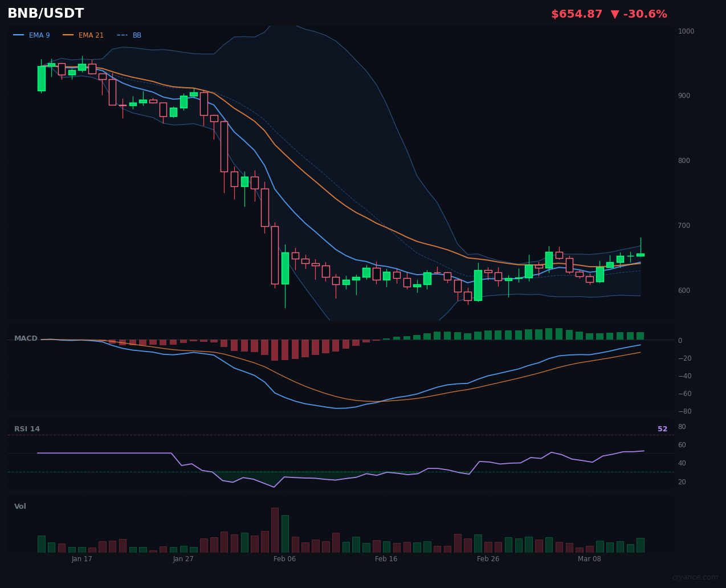This screenshot has width=726, height=588.
Task: Select the MACD panel label
Action: pos(25,338)
